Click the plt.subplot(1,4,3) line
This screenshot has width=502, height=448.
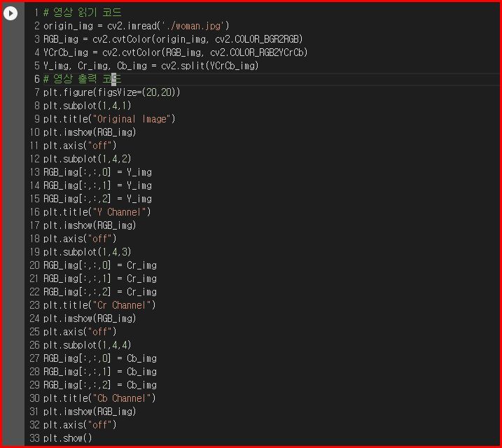pyautogui.click(x=87, y=252)
